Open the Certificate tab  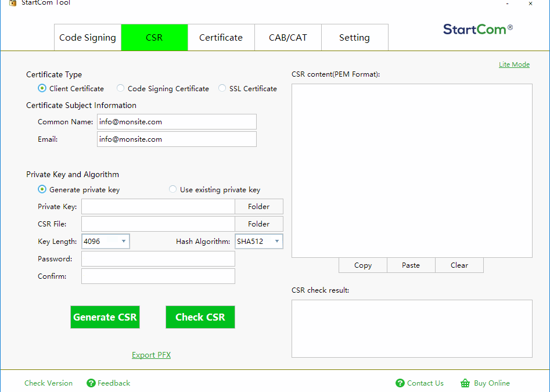tap(221, 38)
